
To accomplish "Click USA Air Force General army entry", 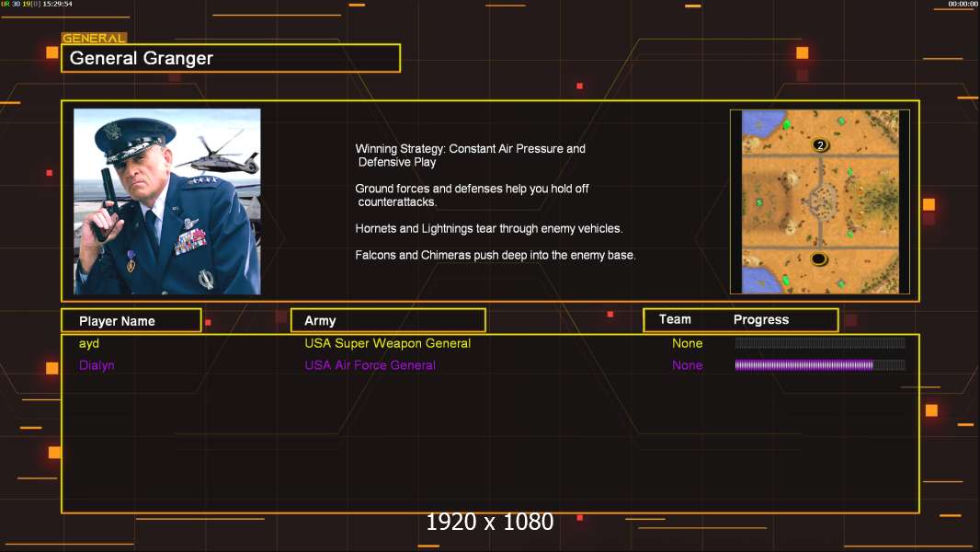I will [370, 365].
